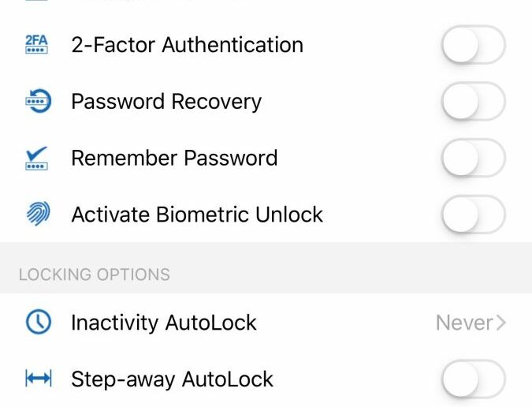Tap the Remember Password checkmark icon
Viewport: 532px width, 407px height.
click(36, 159)
